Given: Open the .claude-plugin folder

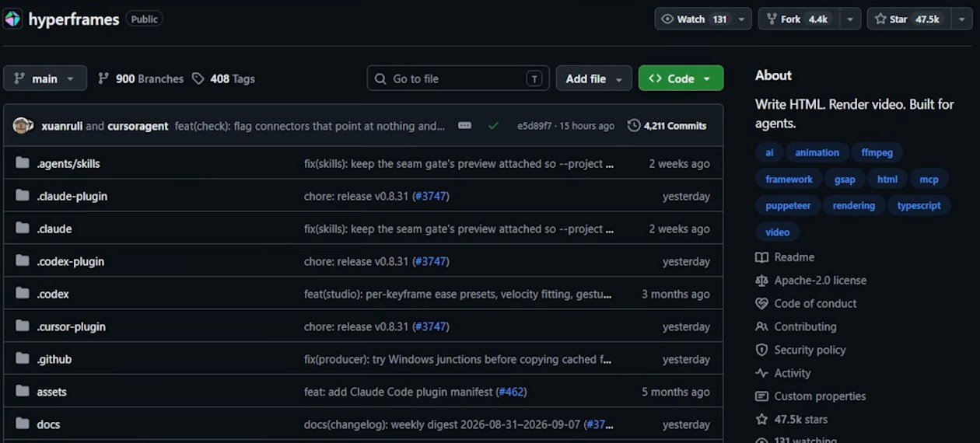Looking at the screenshot, I should 72,197.
